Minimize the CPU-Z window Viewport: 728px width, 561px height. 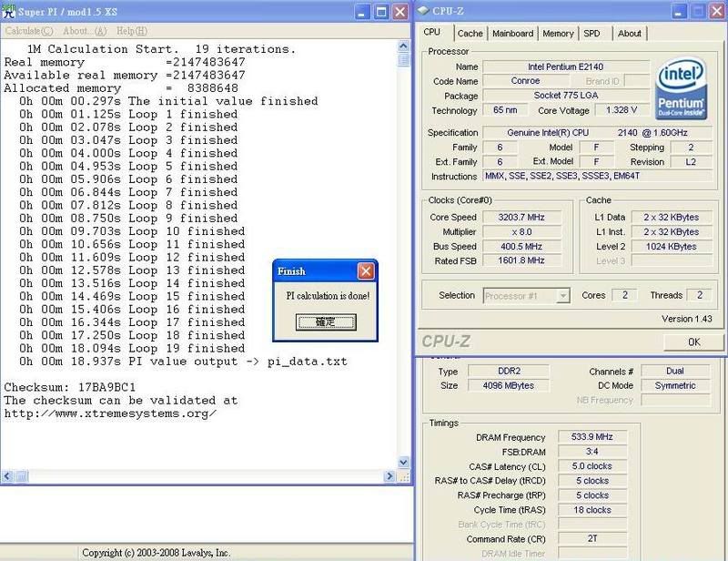click(679, 12)
